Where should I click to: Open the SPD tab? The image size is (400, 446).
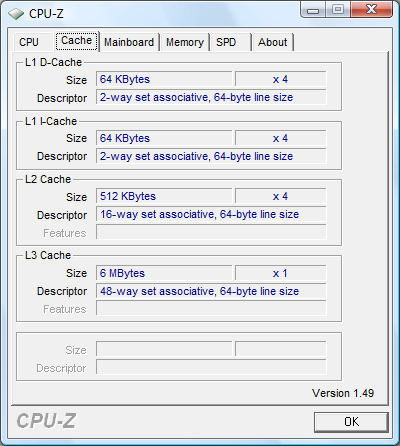231,42
